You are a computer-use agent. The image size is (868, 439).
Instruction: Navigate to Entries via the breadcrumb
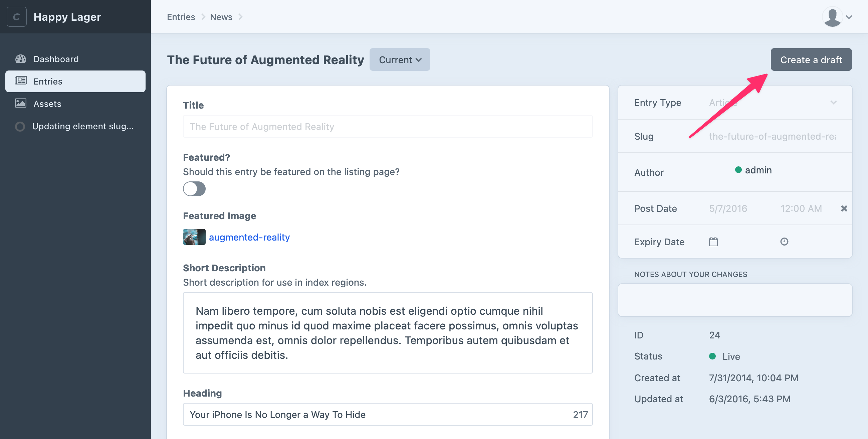click(181, 16)
